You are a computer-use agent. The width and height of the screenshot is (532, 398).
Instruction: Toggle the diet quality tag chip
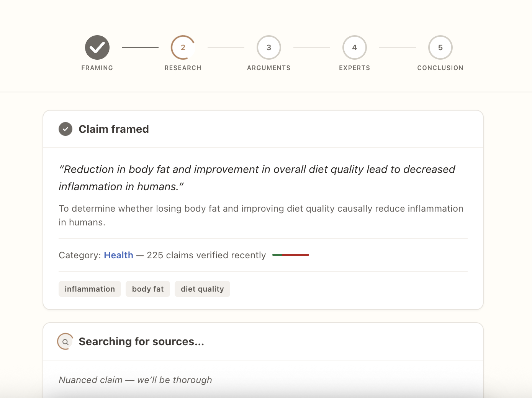pos(202,289)
